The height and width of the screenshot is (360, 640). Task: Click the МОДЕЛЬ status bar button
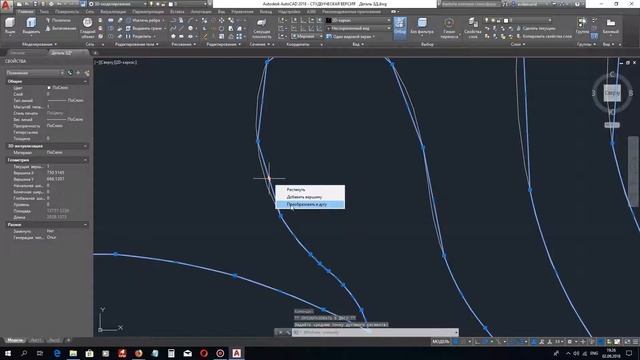click(440, 342)
